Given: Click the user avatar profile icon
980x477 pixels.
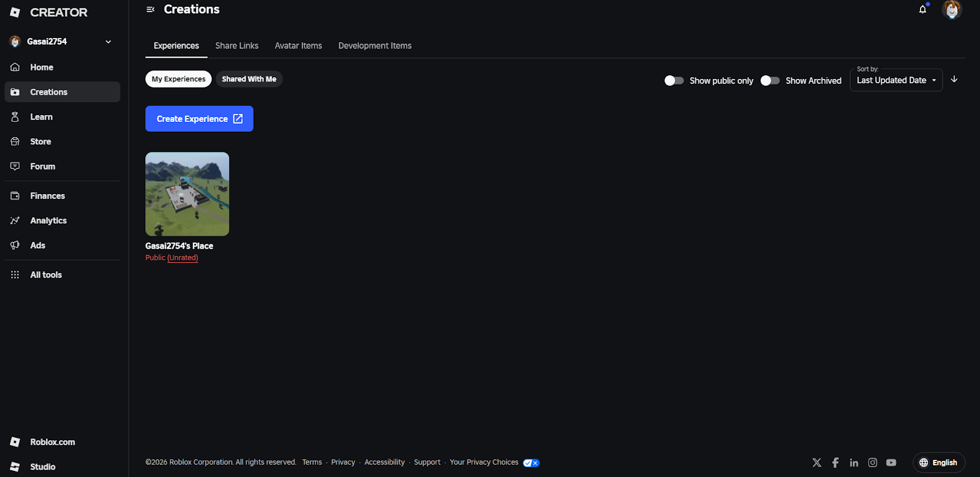Looking at the screenshot, I should tap(952, 10).
